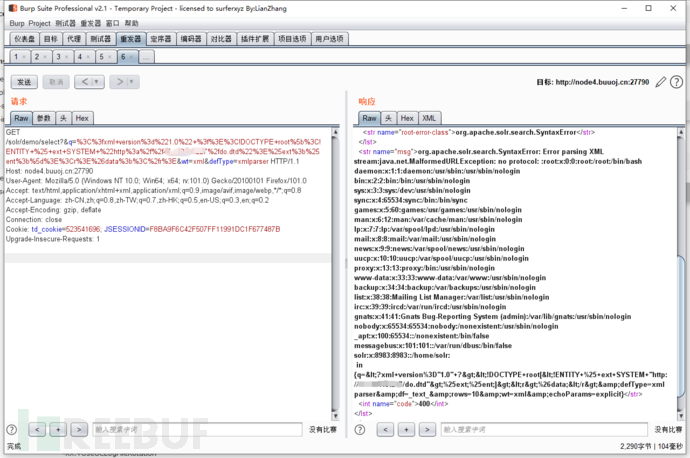Click the response search help icon
Screen dimensions: 690x458
click(363, 429)
